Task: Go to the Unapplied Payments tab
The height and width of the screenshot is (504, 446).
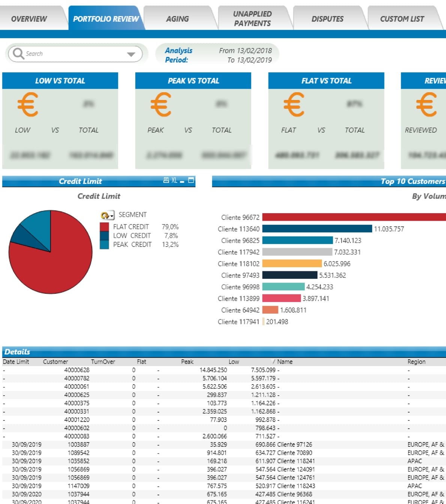Action: click(252, 19)
